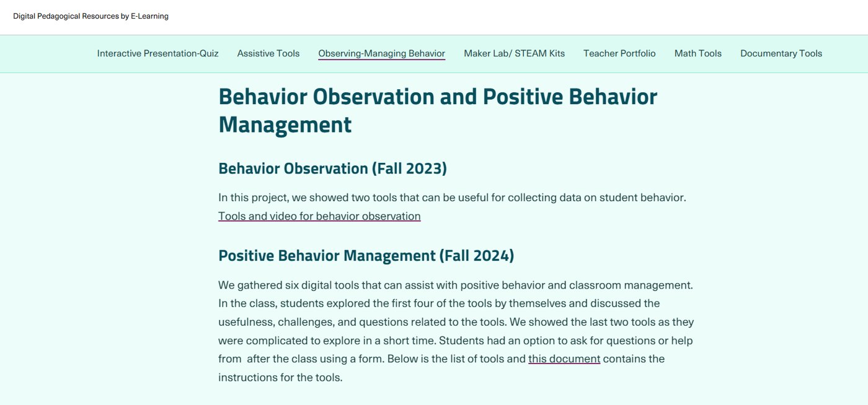The height and width of the screenshot is (405, 868).
Task: Open the Maker Lab/ STEAM Kits page
Action: pyautogui.click(x=514, y=53)
